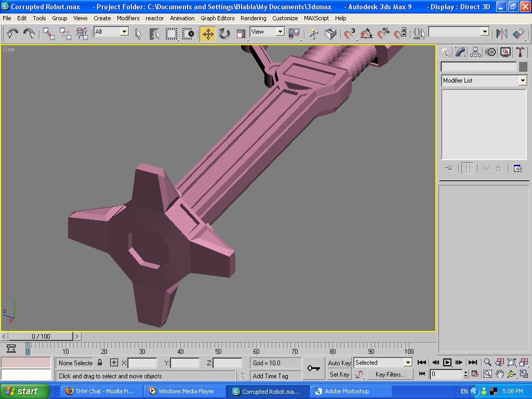
Task: Open Key Filters dialog
Action: click(x=390, y=374)
